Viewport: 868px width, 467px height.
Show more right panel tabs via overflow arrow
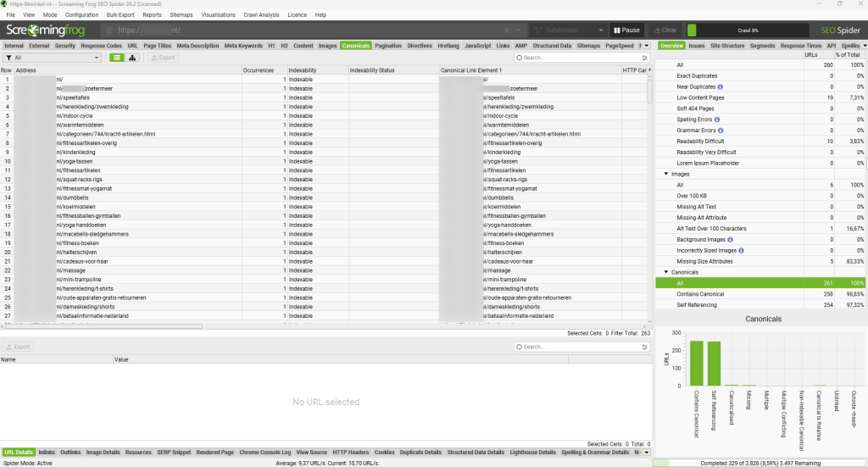(x=865, y=46)
